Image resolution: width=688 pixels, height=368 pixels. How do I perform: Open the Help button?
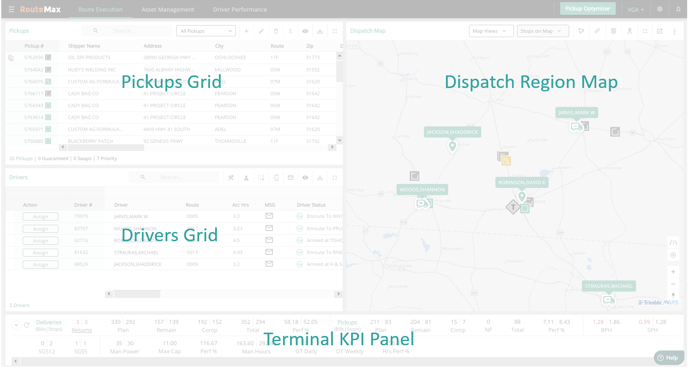(669, 357)
